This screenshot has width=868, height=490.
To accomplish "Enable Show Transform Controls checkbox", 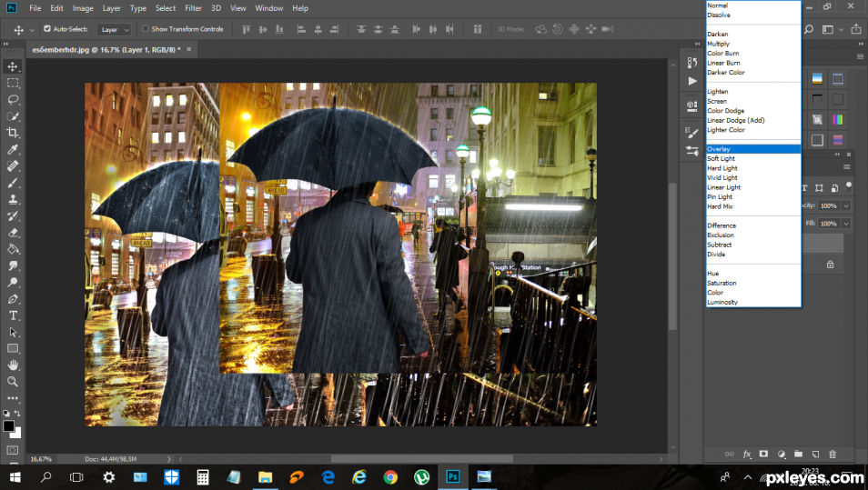I will pos(145,29).
